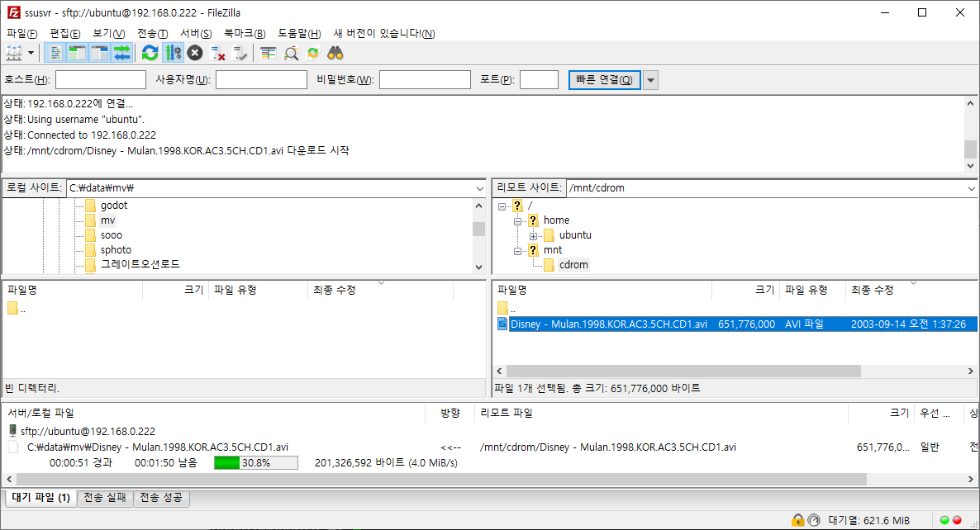This screenshot has width=980, height=530.
Task: Open the directory listing filters dialog
Action: click(268, 53)
